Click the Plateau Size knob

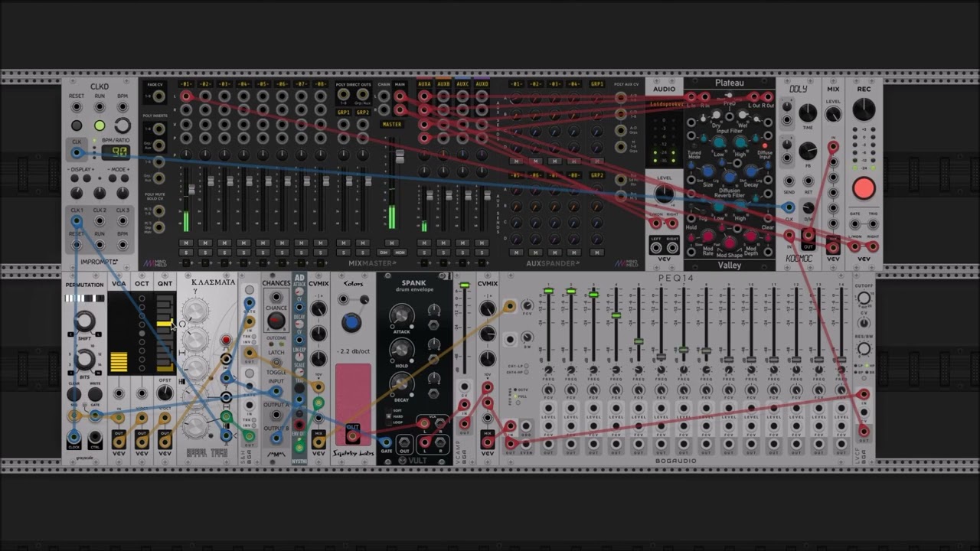coord(708,171)
